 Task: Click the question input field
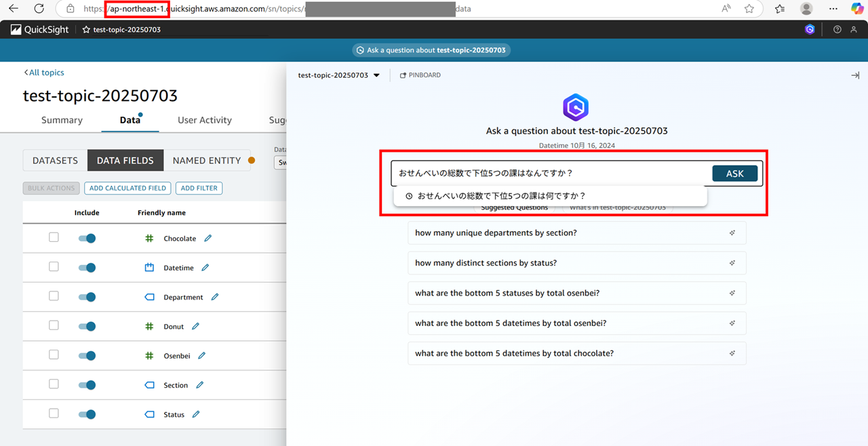[551, 174]
